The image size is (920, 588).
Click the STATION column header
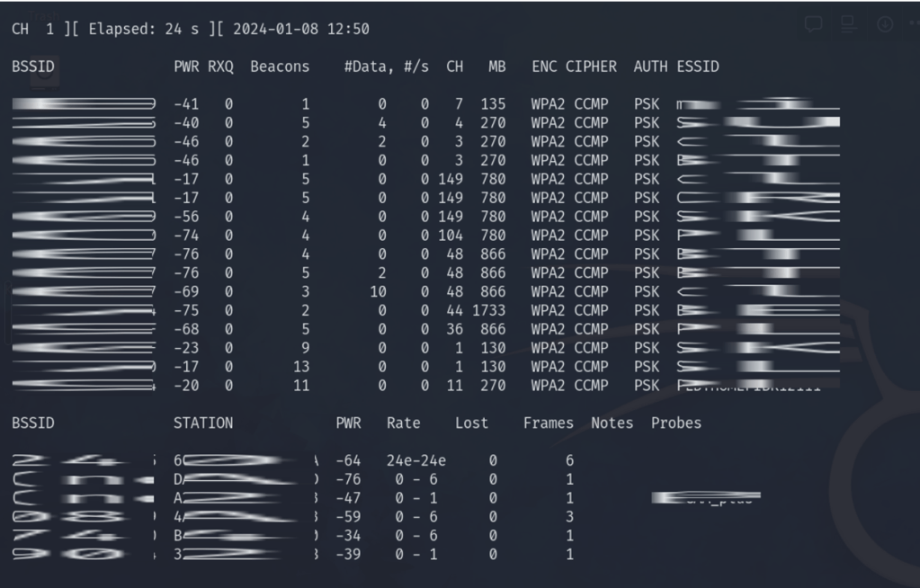[202, 423]
